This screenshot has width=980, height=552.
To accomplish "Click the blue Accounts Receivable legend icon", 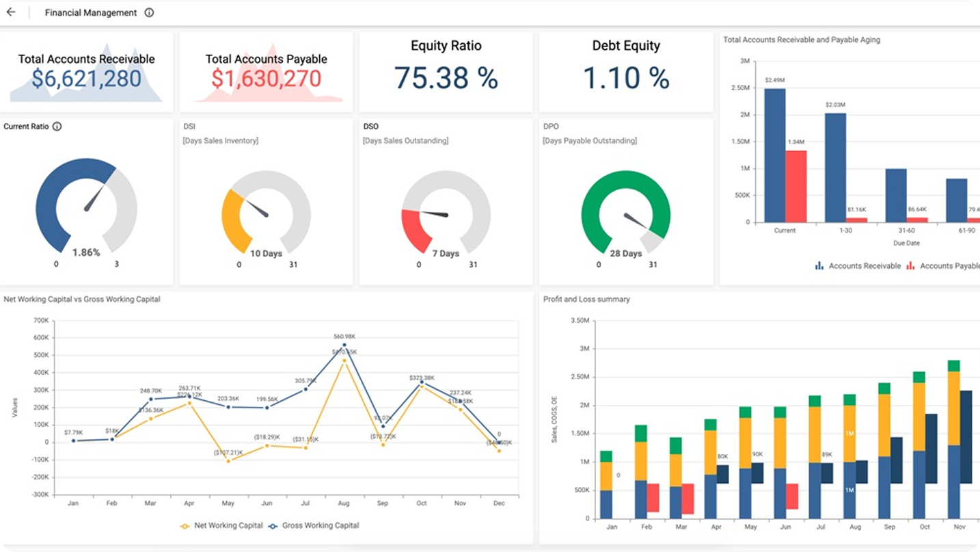I will [819, 266].
